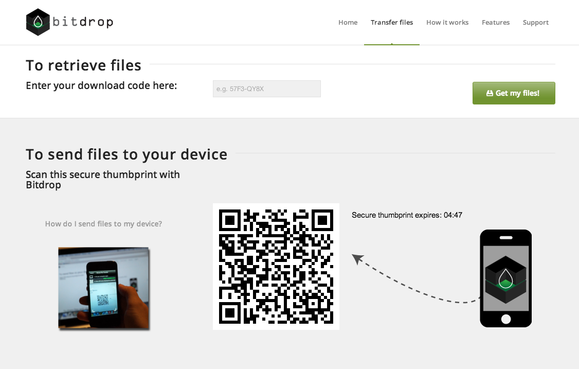Click 'Enter your download code here:' label
This screenshot has height=369, width=579.
[102, 86]
